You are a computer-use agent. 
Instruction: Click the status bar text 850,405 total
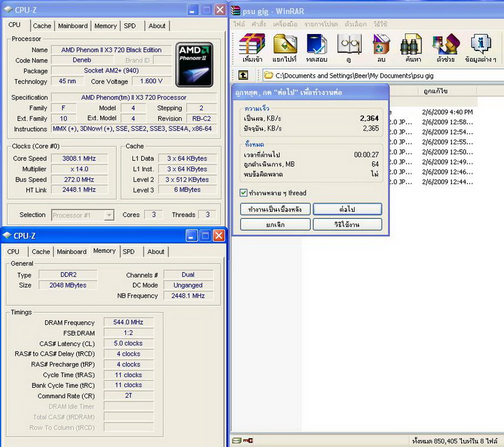pos(455,441)
